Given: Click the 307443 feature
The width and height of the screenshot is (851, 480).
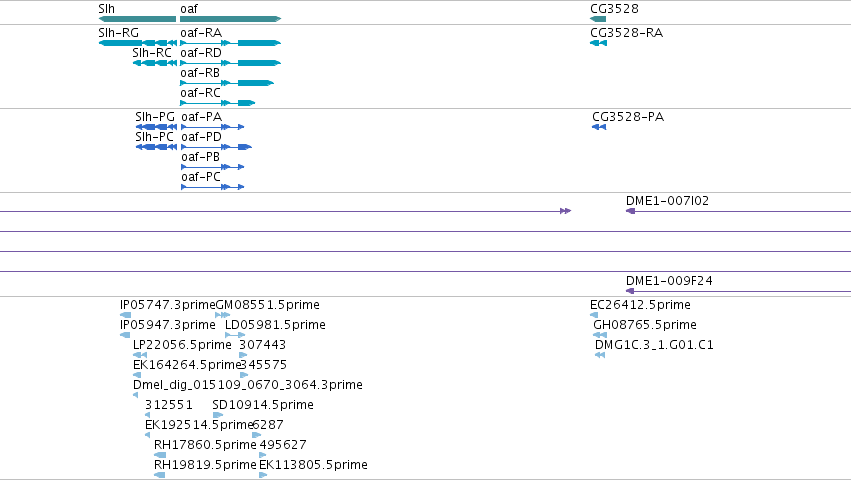Looking at the screenshot, I should tap(243, 355).
